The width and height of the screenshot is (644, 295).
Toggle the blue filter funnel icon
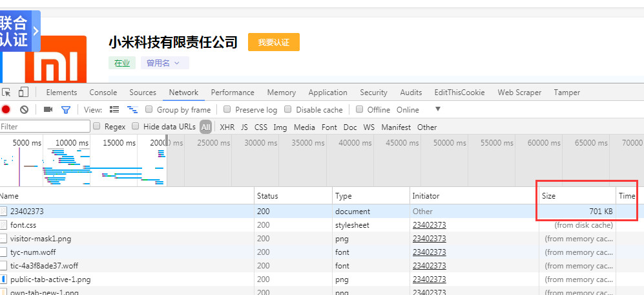point(66,109)
